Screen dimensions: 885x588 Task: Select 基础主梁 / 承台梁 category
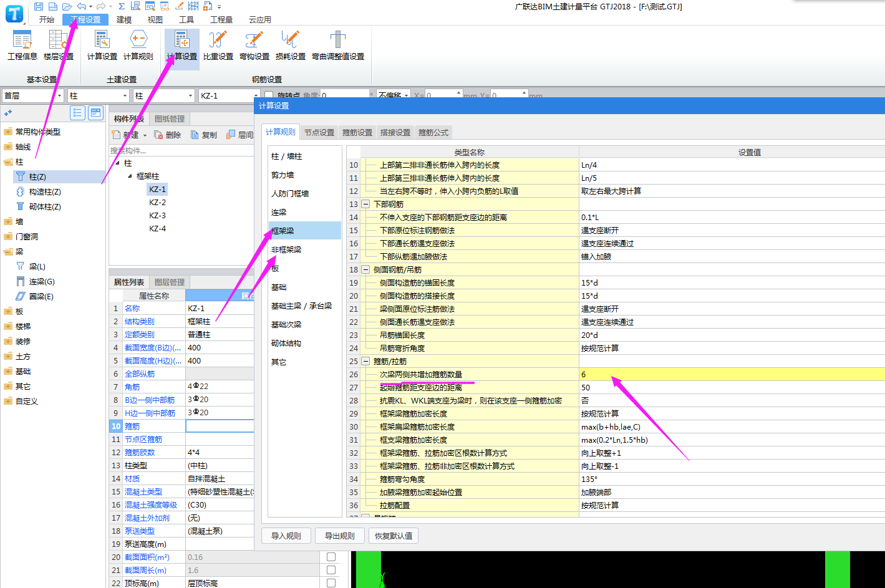pyautogui.click(x=304, y=306)
